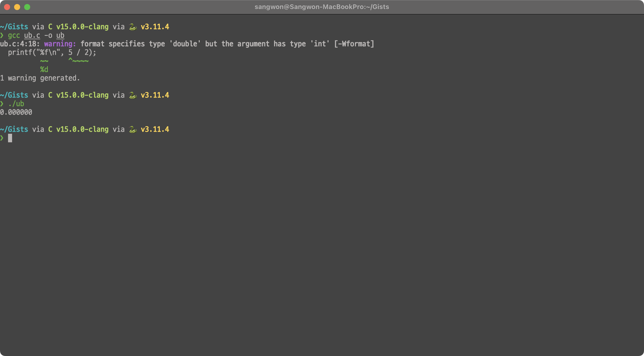The height and width of the screenshot is (356, 644).
Task: Click the snake emoji above the ./ub command
Action: [x=133, y=95]
